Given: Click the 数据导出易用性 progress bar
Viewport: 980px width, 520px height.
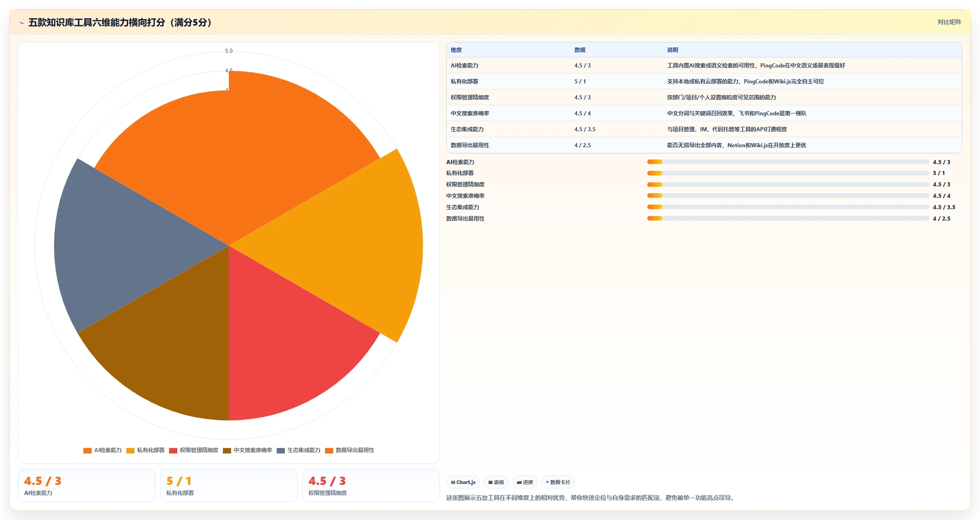Looking at the screenshot, I should [x=788, y=218].
